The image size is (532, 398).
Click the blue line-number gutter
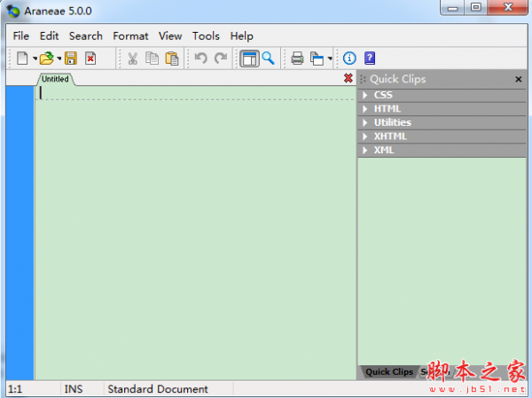click(20, 233)
